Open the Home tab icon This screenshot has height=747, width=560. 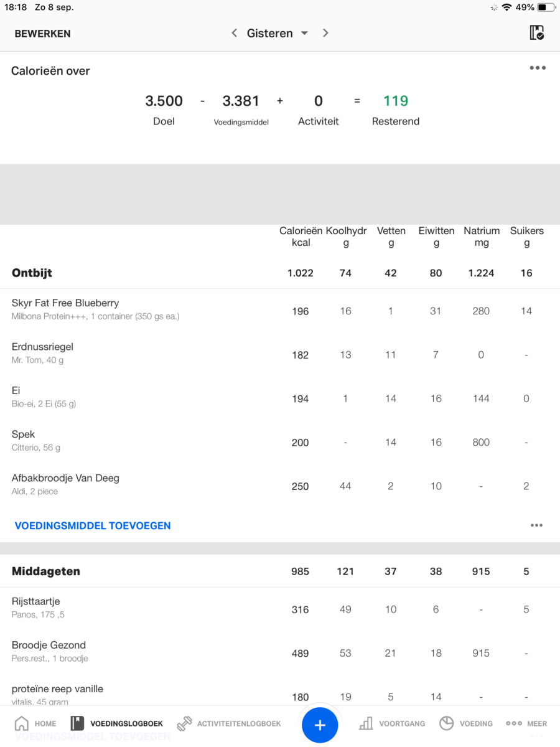point(22,723)
